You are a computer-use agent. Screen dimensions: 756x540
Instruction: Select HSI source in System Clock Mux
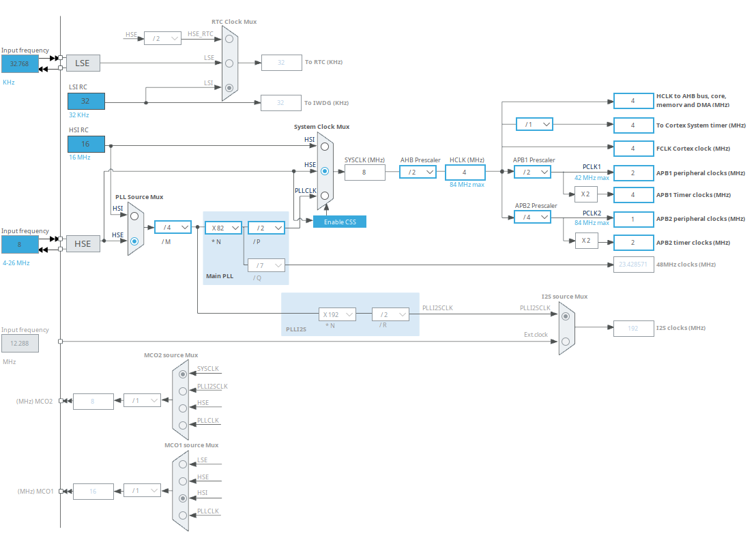[x=325, y=147]
